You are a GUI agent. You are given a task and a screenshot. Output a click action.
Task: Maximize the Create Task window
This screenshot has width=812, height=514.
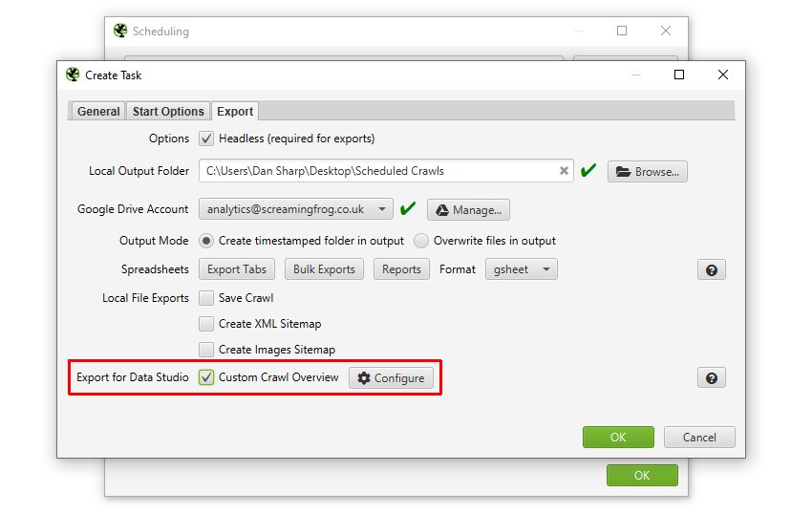pyautogui.click(x=679, y=75)
